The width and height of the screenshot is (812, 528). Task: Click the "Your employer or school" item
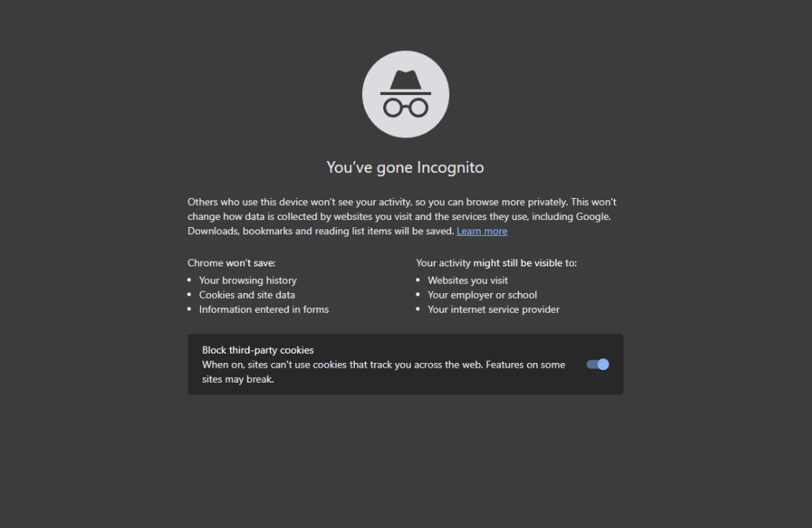(x=482, y=295)
